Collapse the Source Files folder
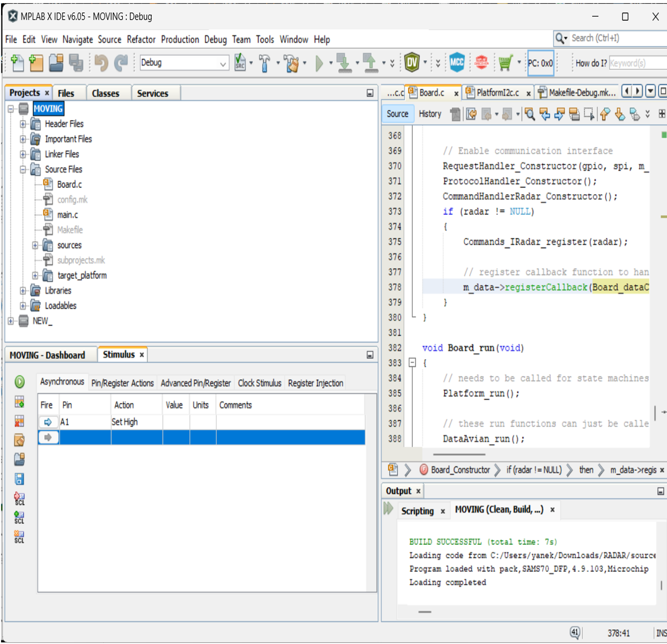Screen dimensions: 667x644 (23, 169)
